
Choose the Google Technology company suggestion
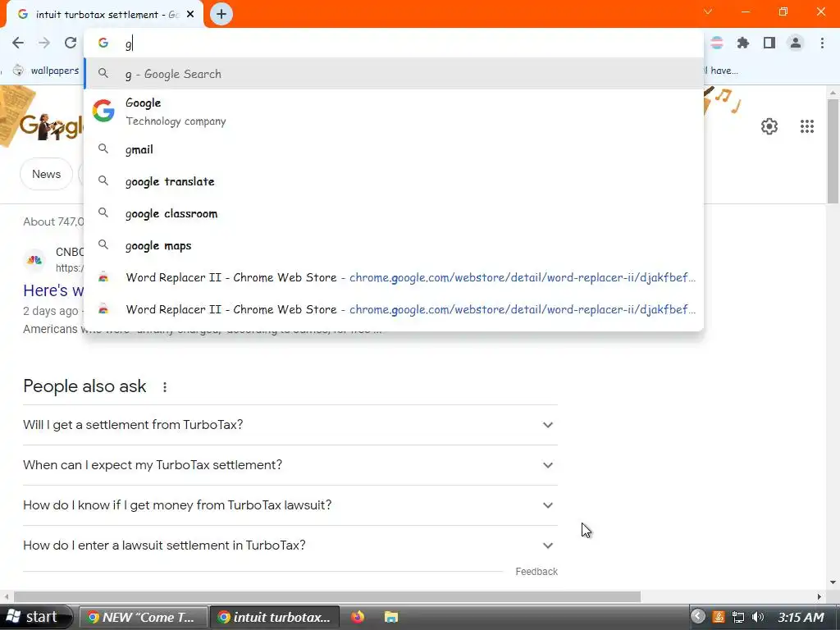coord(394,112)
